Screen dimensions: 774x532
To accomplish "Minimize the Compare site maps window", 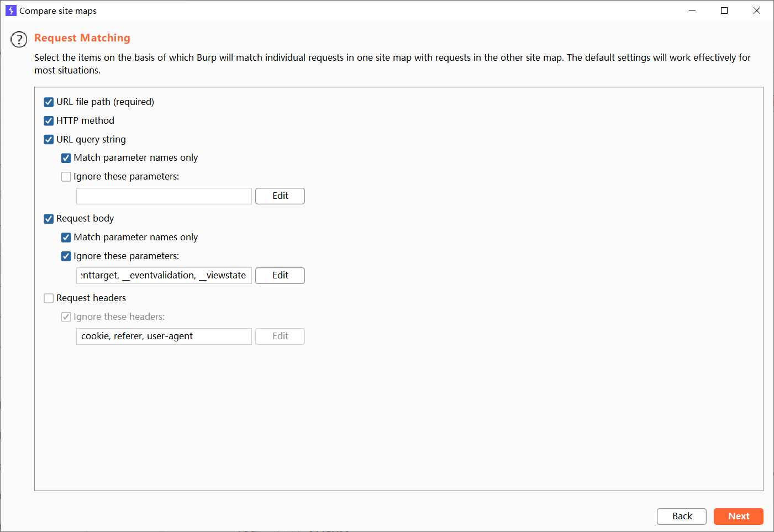I will point(692,10).
